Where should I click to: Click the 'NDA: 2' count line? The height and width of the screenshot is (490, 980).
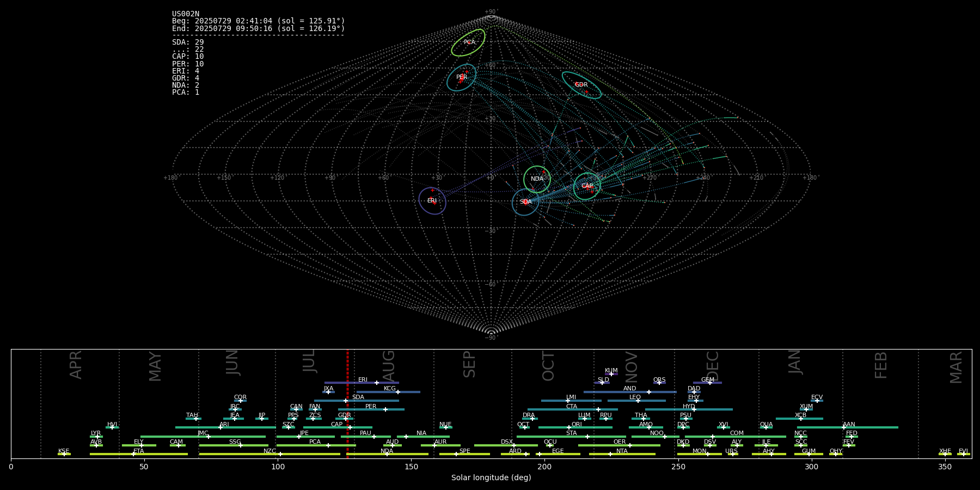pyautogui.click(x=186, y=85)
